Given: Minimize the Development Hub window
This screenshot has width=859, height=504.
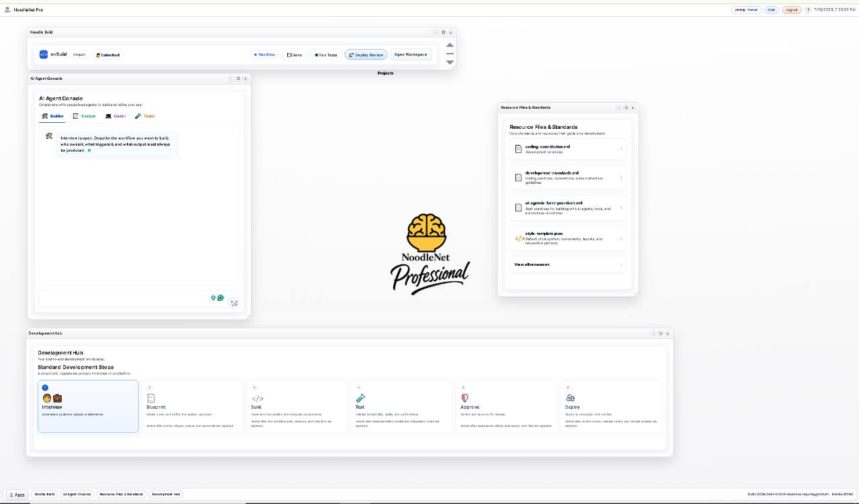Looking at the screenshot, I should 654,334.
